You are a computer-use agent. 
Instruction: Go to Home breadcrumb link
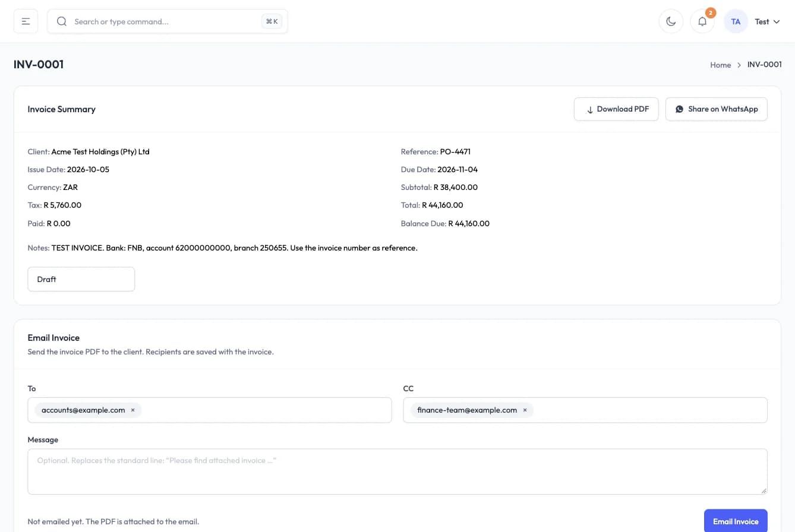720,65
